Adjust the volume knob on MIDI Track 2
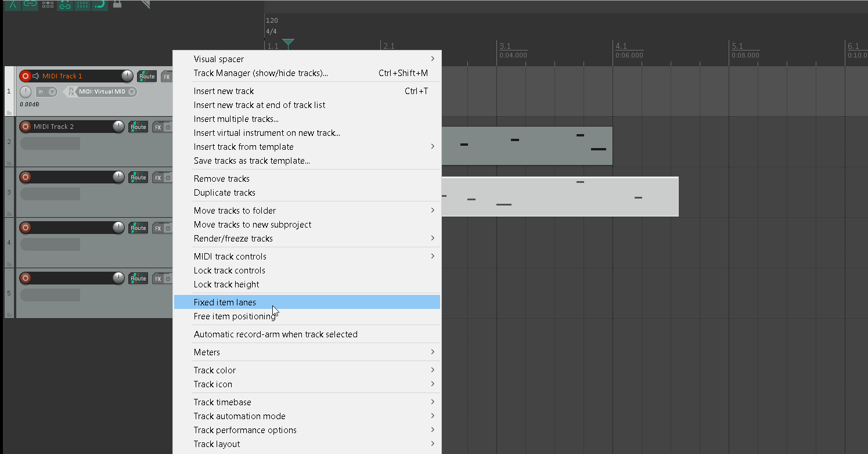868x454 pixels. (118, 127)
